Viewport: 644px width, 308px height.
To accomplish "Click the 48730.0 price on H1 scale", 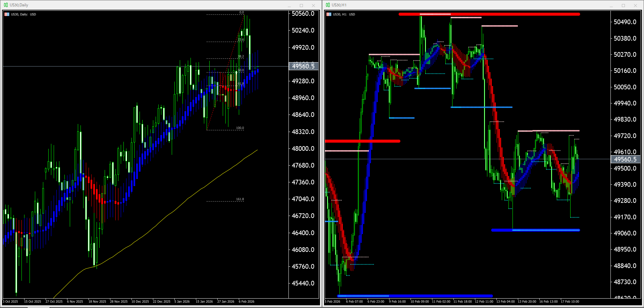I will coord(625,282).
